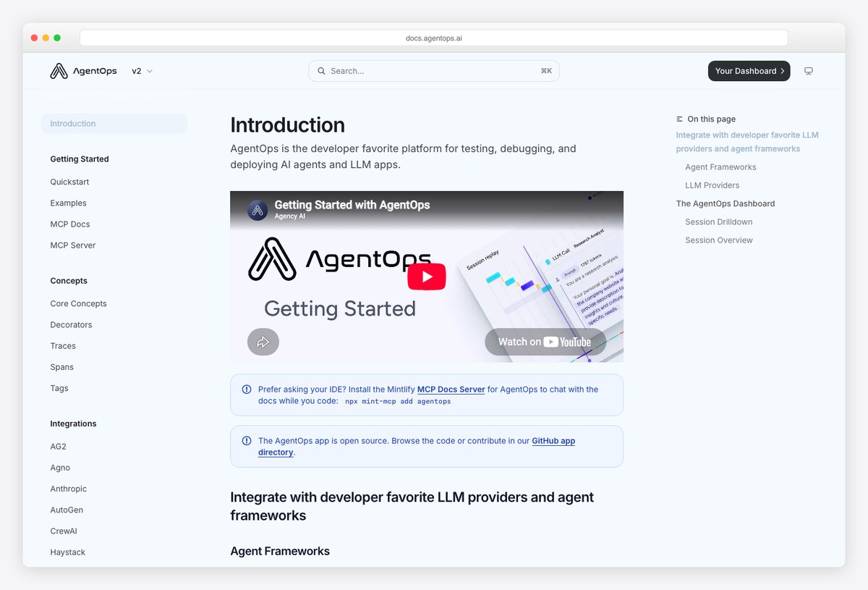Click info icon in MCP callout

(247, 389)
